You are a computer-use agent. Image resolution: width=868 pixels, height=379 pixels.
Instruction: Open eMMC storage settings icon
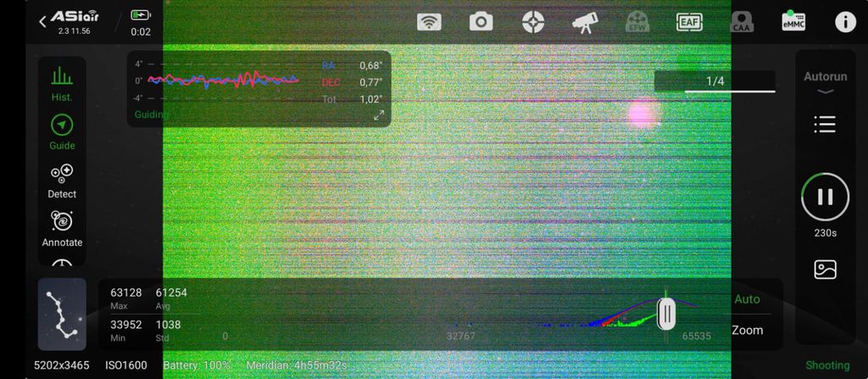[x=793, y=21]
